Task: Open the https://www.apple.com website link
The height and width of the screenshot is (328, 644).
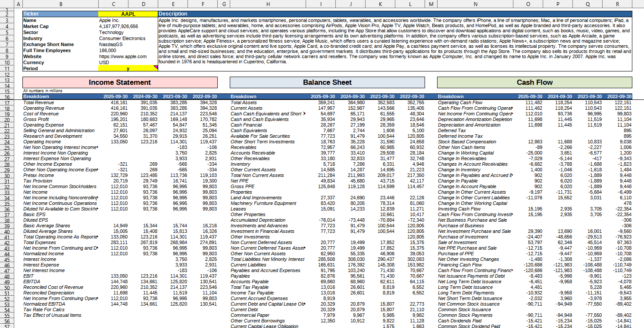Action: point(123,56)
